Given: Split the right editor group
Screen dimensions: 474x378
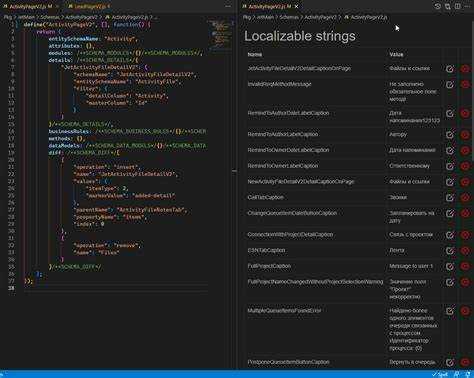Looking at the screenshot, I should (457, 6).
